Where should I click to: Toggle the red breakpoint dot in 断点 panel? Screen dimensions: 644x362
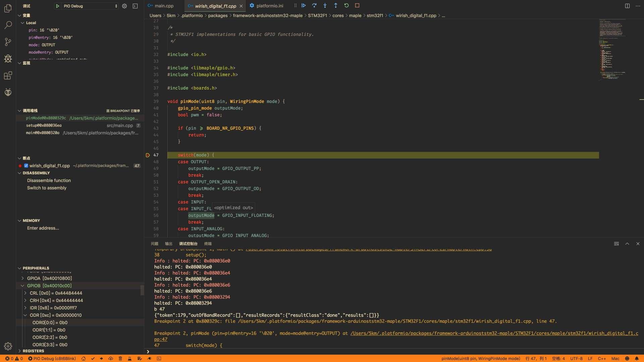(x=20, y=166)
